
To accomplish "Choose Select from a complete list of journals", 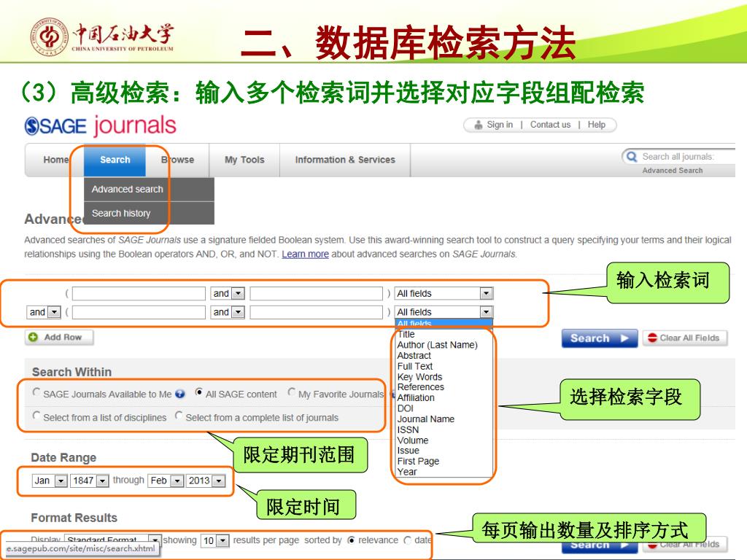I will tap(179, 416).
